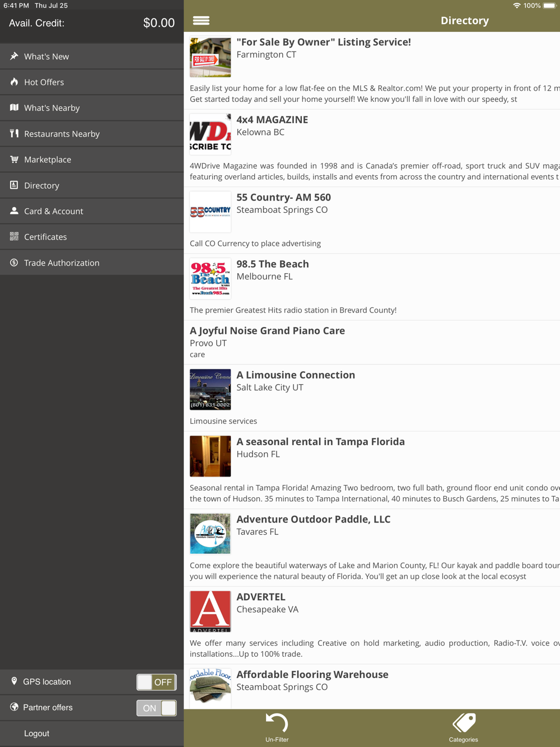560x747 pixels.
Task: Click 'Limousine services' description text
Action: click(223, 421)
